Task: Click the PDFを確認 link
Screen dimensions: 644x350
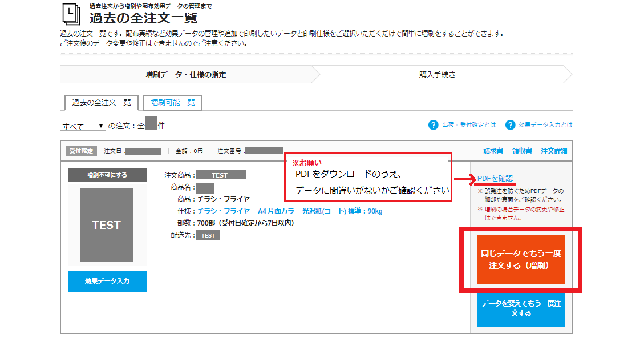Action: coord(495,179)
